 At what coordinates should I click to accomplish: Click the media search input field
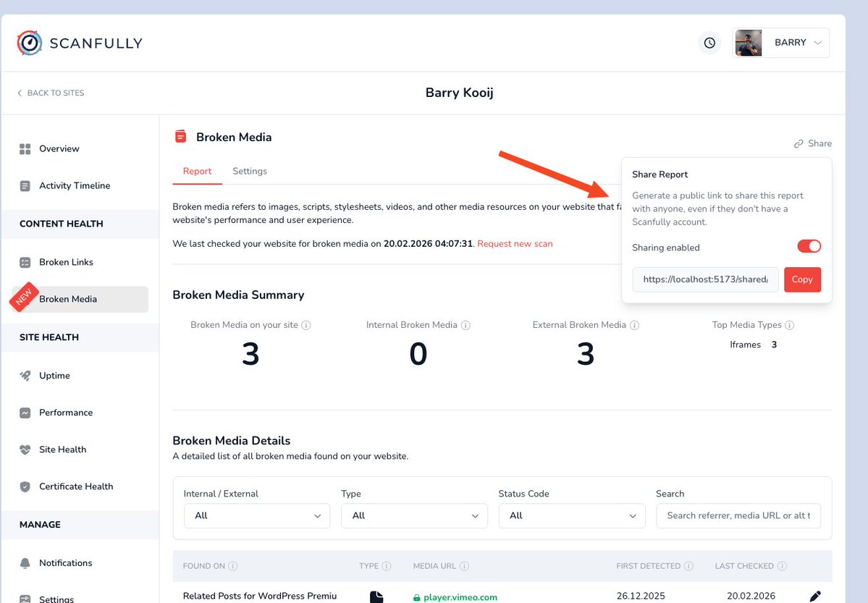pyautogui.click(x=738, y=515)
